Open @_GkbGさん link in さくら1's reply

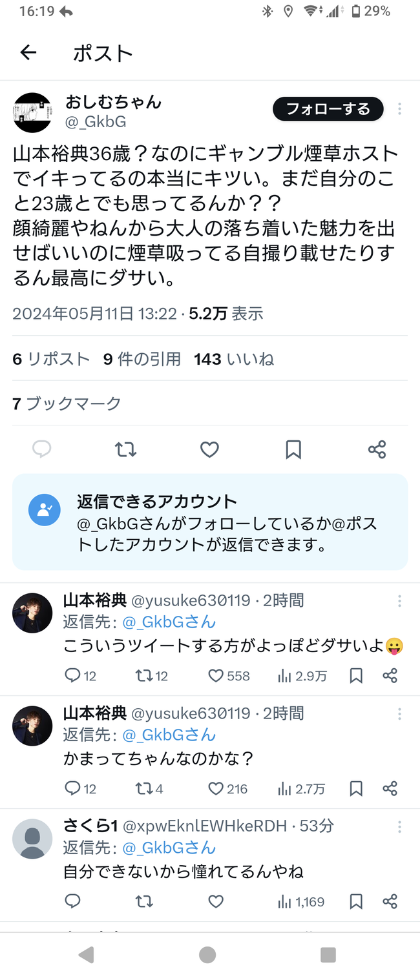(169, 848)
